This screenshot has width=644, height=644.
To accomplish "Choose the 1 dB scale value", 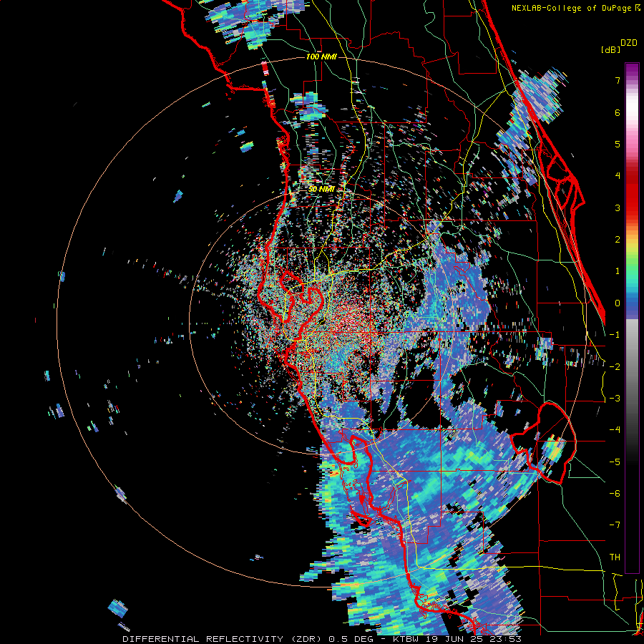I will 618,271.
